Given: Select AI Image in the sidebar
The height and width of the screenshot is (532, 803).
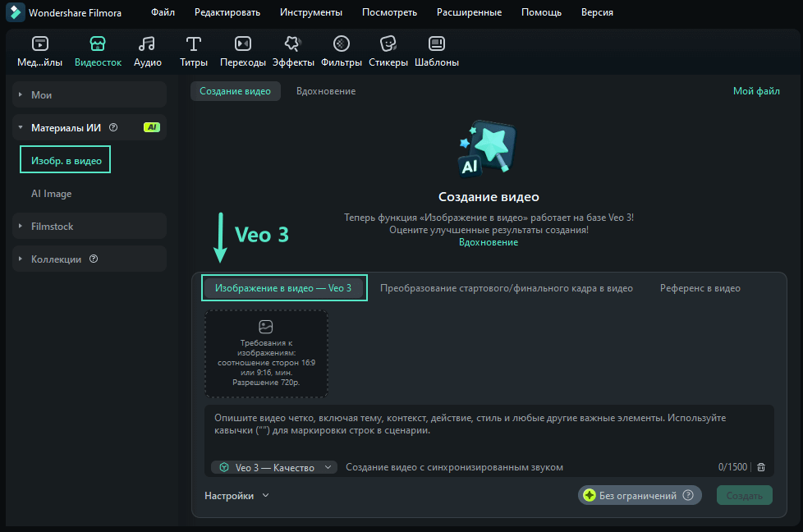Looking at the screenshot, I should click(x=51, y=194).
